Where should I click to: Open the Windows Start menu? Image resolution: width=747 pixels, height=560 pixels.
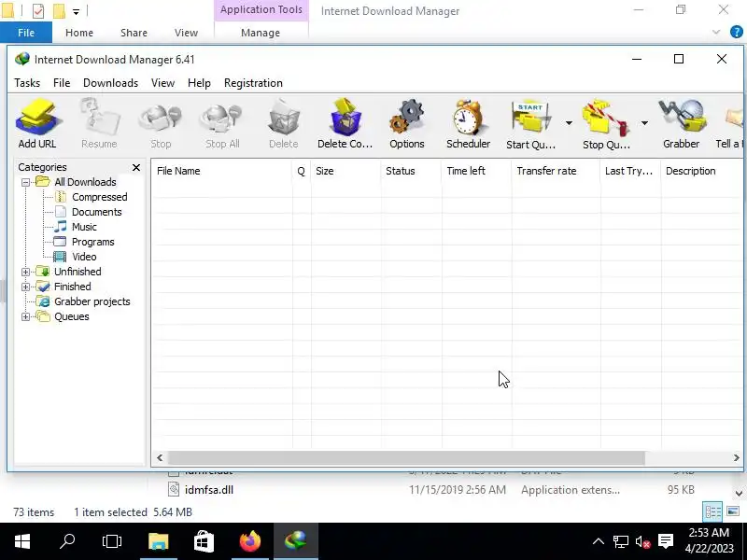(x=22, y=541)
